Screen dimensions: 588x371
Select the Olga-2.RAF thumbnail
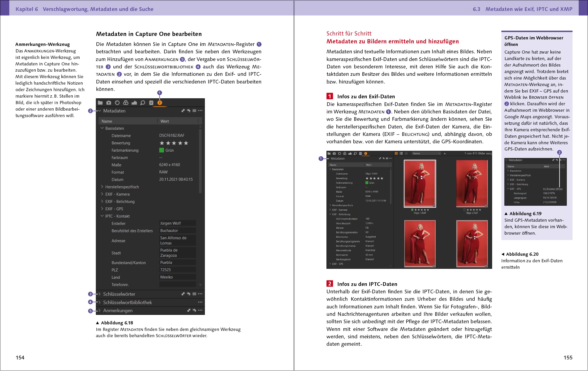[x=472, y=183]
